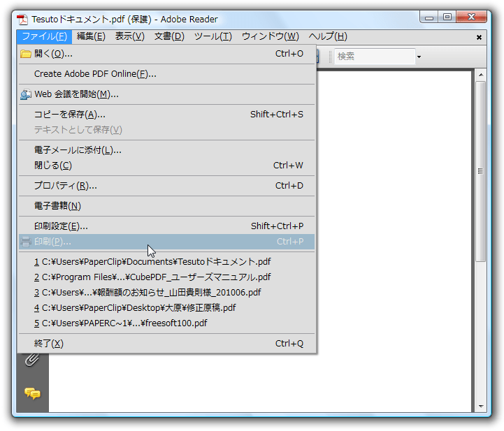The height and width of the screenshot is (431, 504).
Task: Click the vertical scrollbar thumb
Action: pos(481,171)
